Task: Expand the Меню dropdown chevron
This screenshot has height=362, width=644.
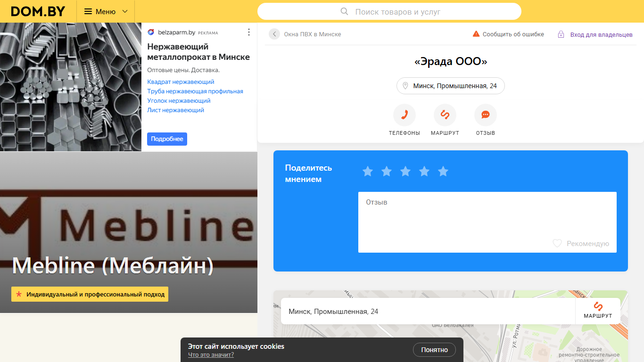Action: [x=125, y=11]
